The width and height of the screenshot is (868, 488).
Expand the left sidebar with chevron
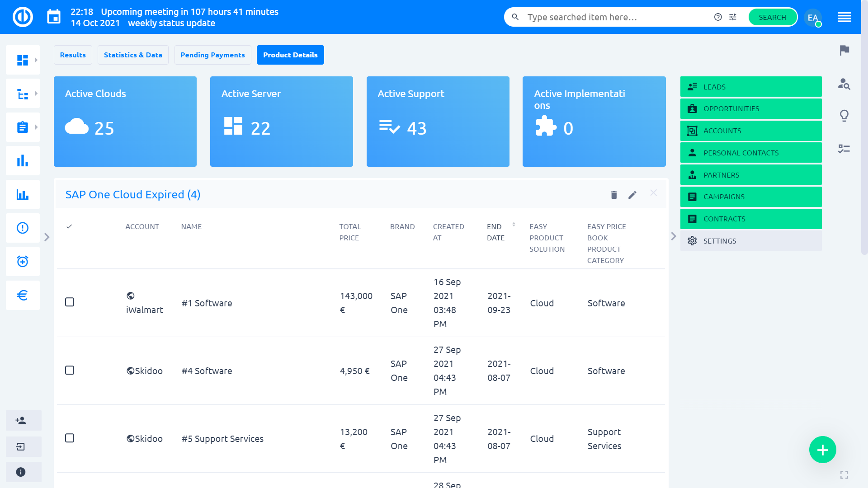pyautogui.click(x=47, y=237)
